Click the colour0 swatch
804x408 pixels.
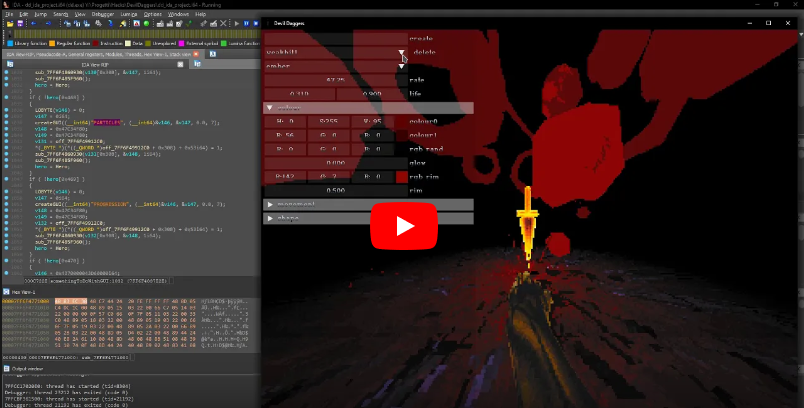pos(401,121)
